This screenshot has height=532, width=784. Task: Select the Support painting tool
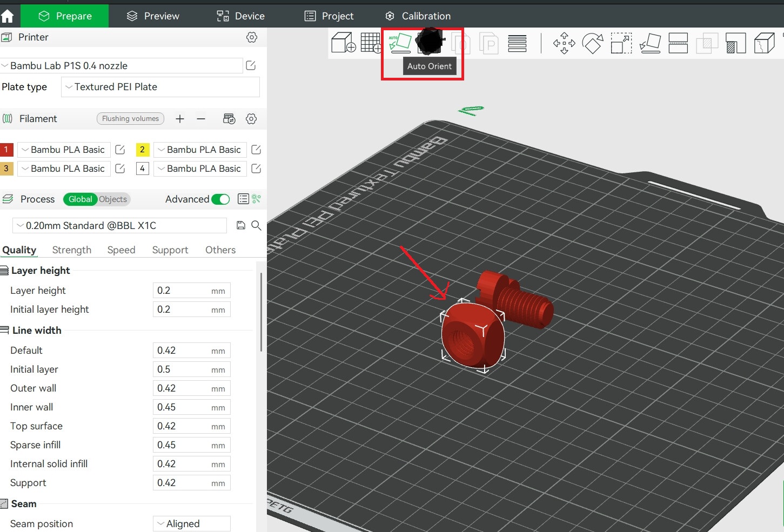[x=735, y=43]
